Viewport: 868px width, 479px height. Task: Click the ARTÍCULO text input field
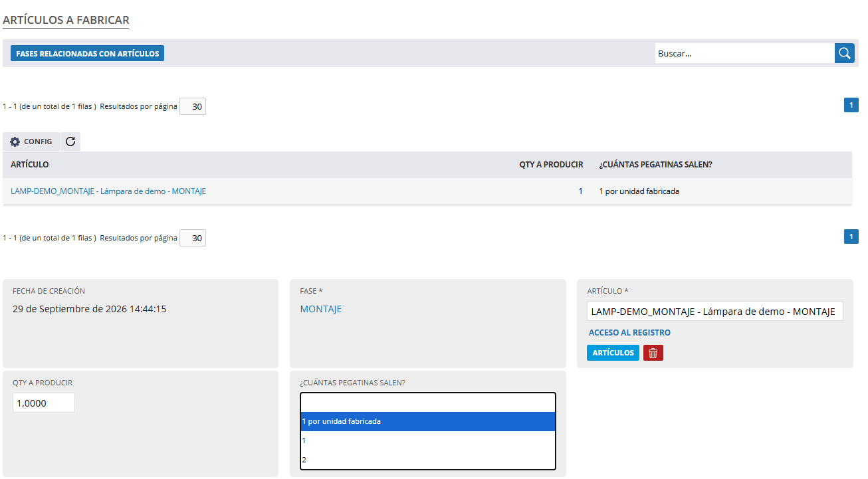coord(715,312)
